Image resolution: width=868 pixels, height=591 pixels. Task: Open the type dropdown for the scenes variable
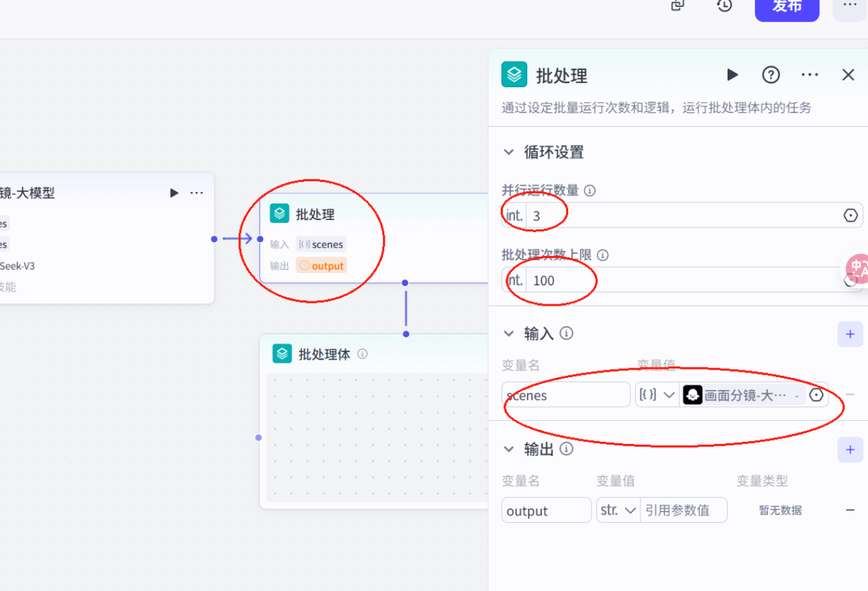(656, 394)
